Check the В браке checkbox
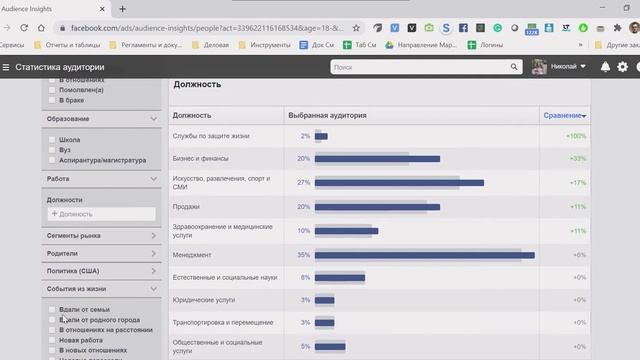 tap(52, 100)
